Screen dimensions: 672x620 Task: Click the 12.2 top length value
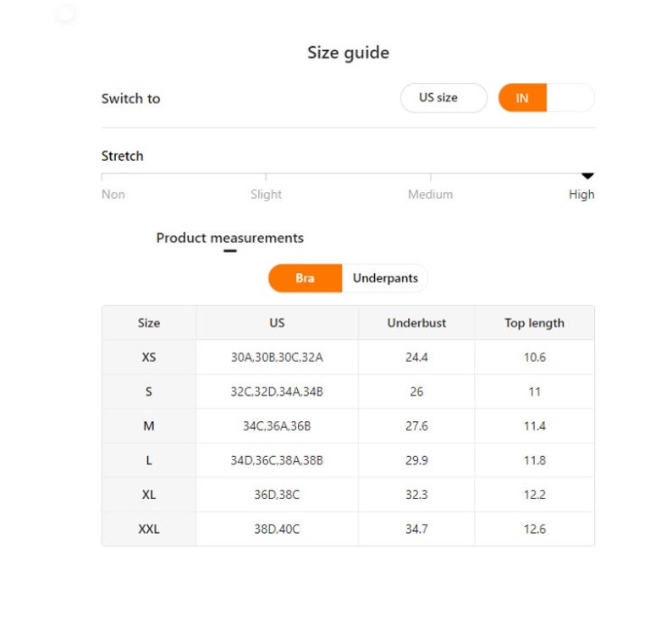point(534,495)
